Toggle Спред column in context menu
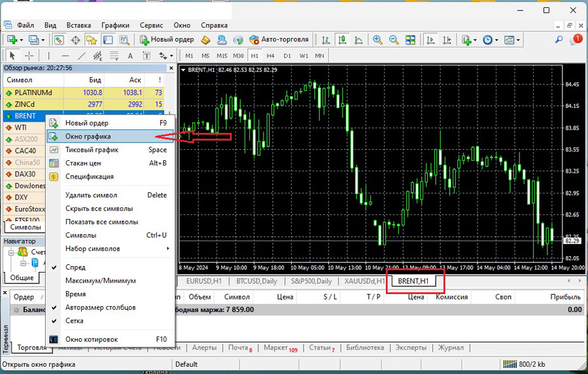Screen dimensions: 588x374 click(75, 267)
